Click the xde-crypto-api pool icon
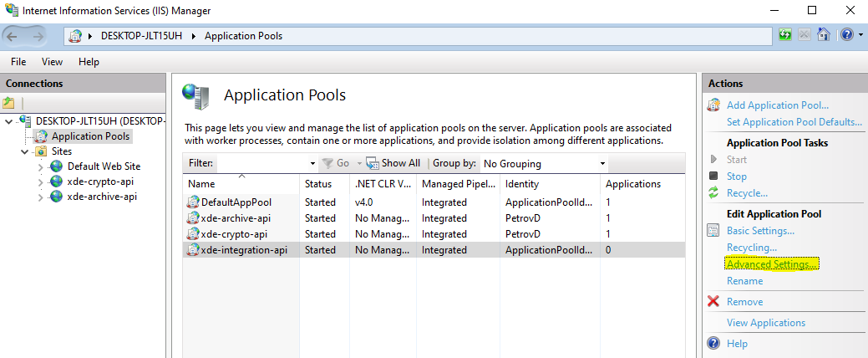This screenshot has width=868, height=358. pyautogui.click(x=193, y=234)
